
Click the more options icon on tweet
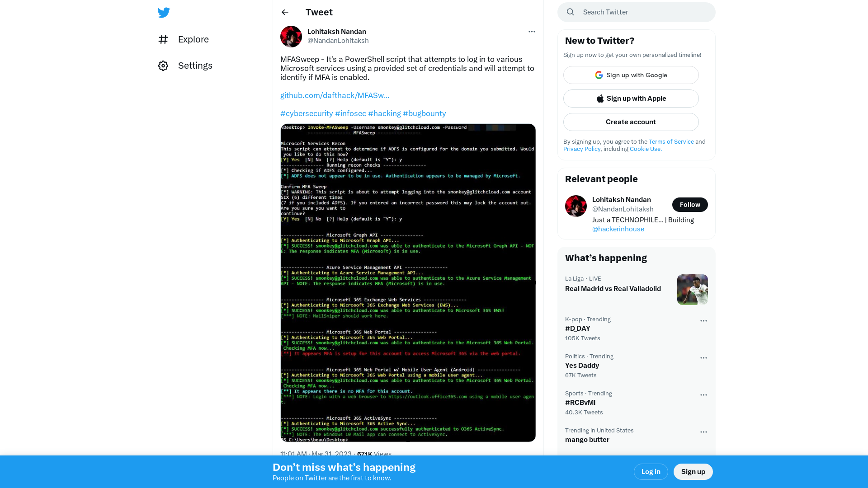click(x=531, y=32)
